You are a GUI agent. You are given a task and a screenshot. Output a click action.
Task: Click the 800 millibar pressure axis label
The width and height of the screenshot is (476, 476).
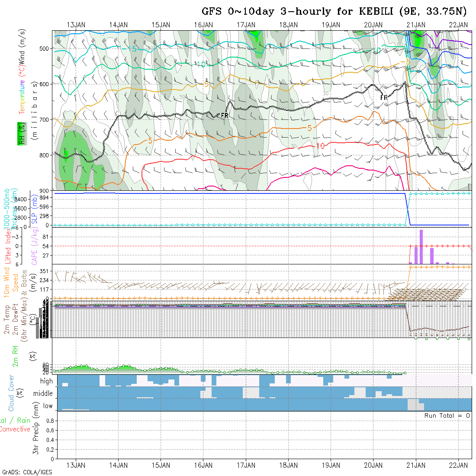pos(45,154)
